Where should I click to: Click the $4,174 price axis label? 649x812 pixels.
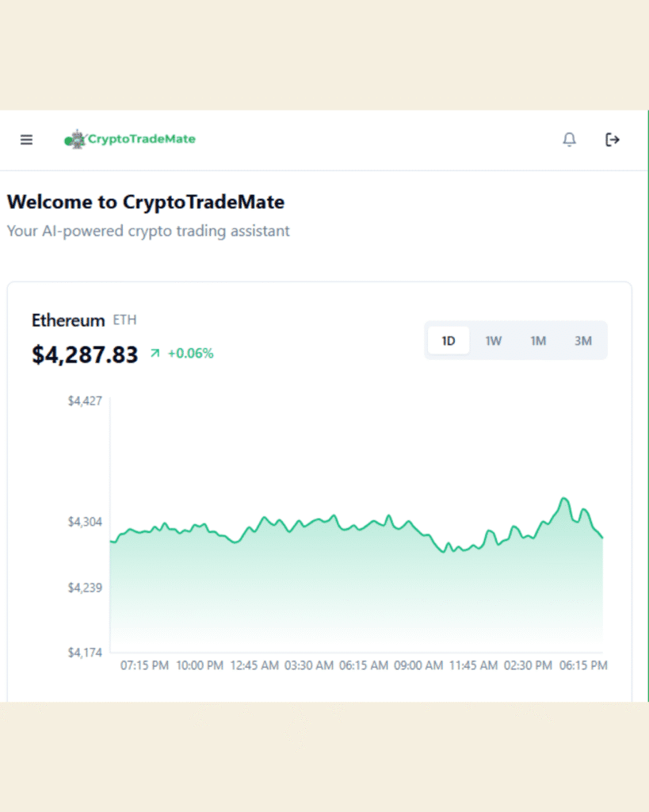click(x=85, y=653)
